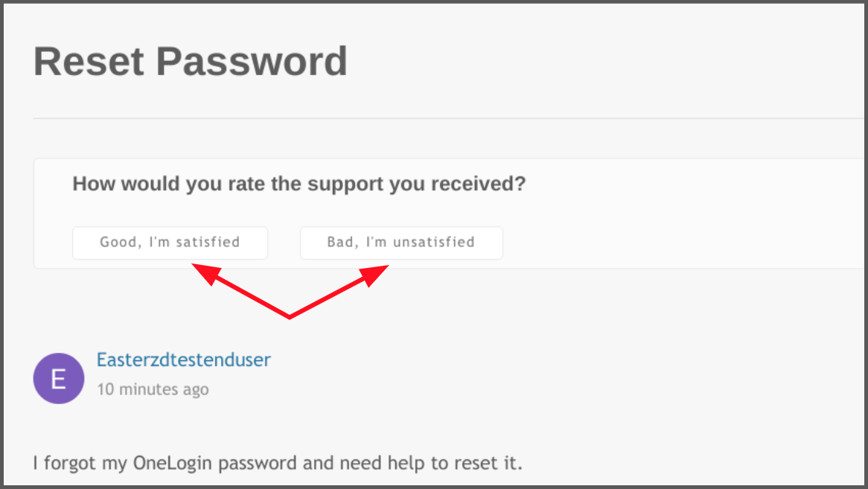This screenshot has height=489, width=868.
Task: Click the purple E avatar icon
Action: click(x=59, y=378)
